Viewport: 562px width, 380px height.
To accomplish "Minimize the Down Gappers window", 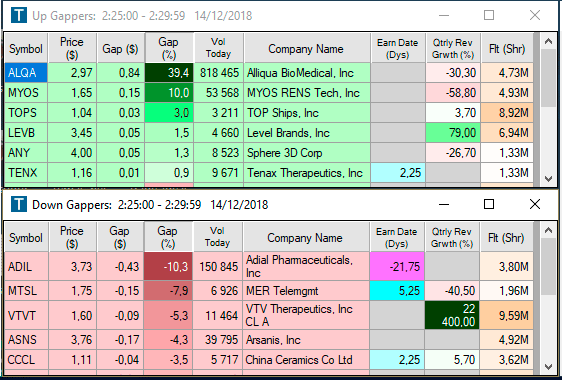I will [x=444, y=204].
